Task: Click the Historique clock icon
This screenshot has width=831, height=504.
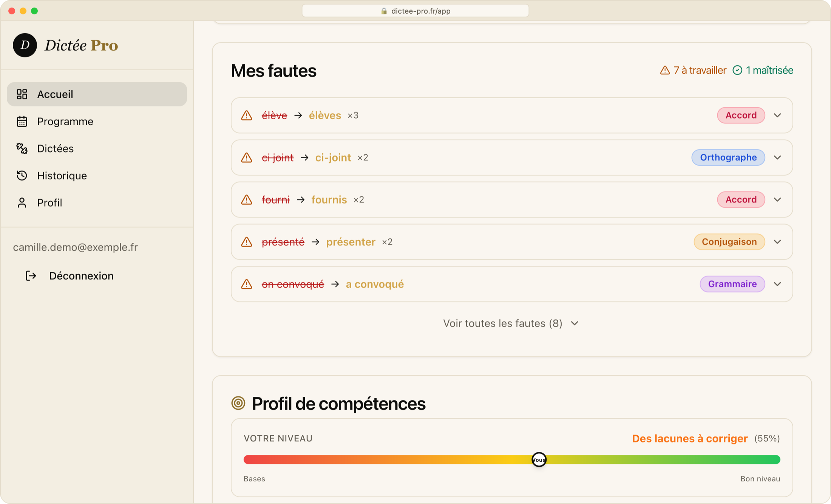Action: point(22,176)
